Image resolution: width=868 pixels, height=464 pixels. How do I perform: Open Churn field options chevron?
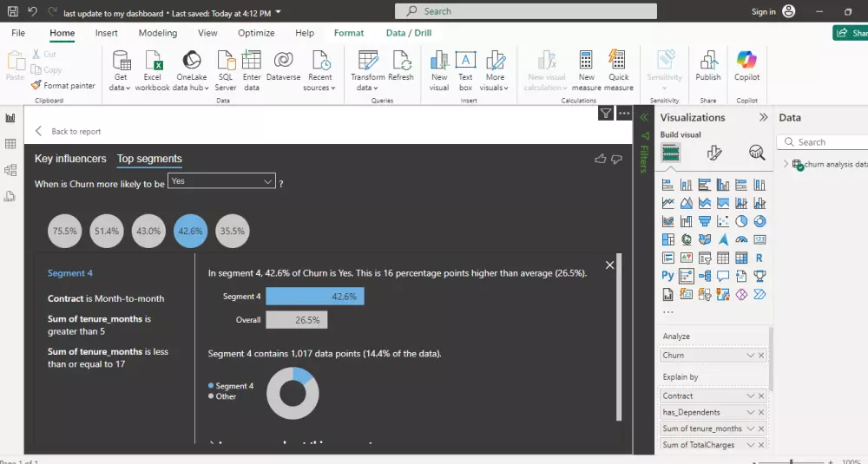[x=751, y=356]
